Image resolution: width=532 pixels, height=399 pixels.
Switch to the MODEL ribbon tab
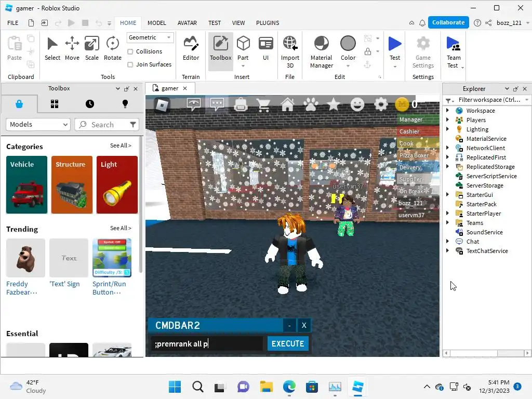point(157,23)
